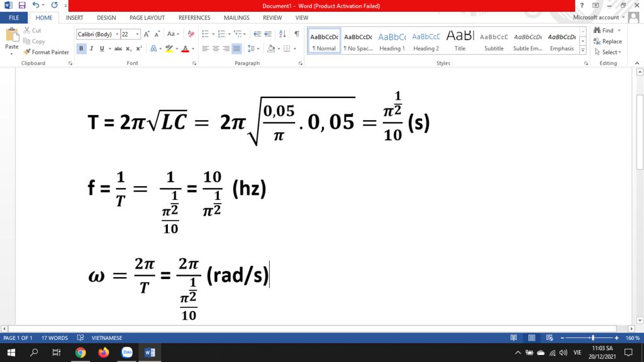The height and width of the screenshot is (362, 644).
Task: Toggle strikethrough formatting
Action: pos(118,48)
